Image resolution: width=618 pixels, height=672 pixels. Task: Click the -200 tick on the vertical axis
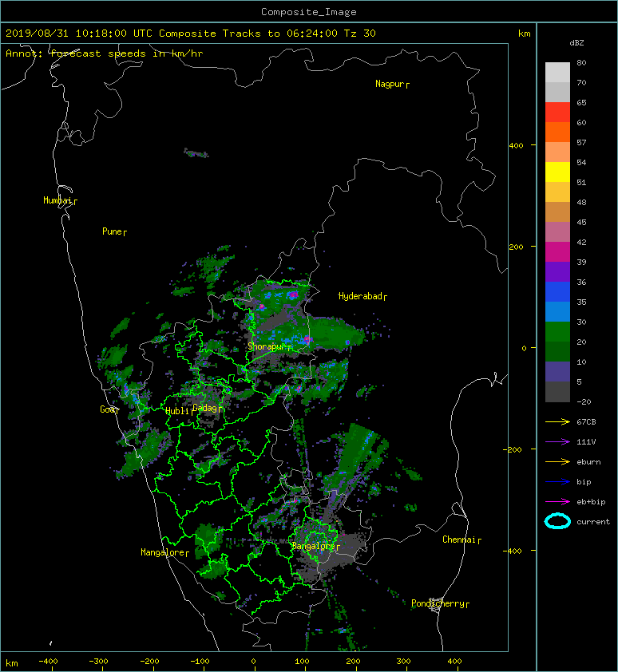(513, 449)
